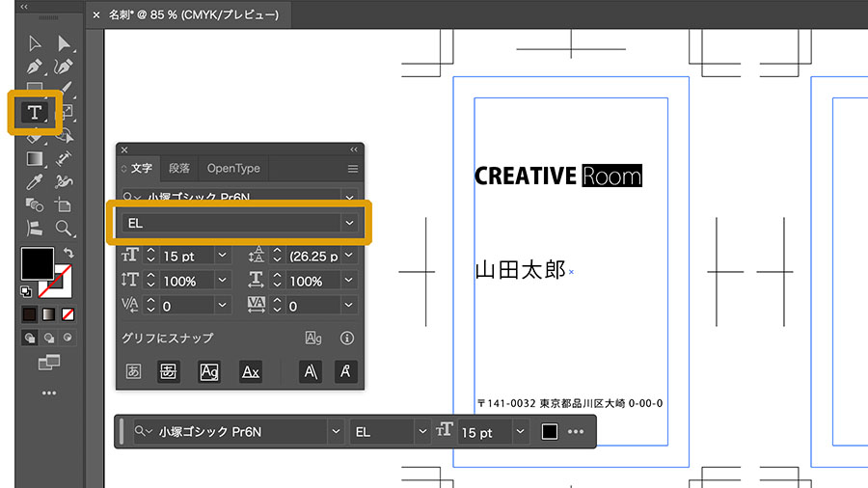This screenshot has width=868, height=488.
Task: Click the black text color swatch in bottom bar
Action: point(549,431)
